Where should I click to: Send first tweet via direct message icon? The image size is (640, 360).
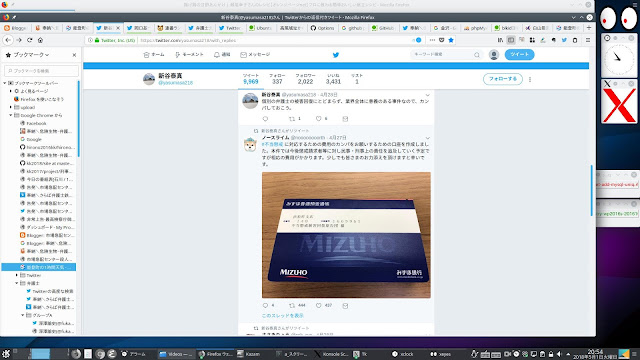tap(345, 119)
